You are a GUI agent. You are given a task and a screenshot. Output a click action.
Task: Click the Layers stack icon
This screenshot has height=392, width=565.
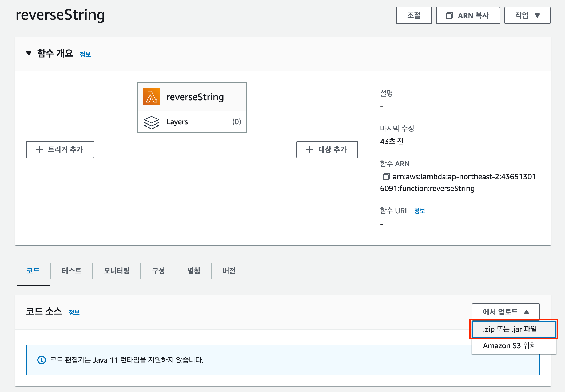tap(151, 122)
